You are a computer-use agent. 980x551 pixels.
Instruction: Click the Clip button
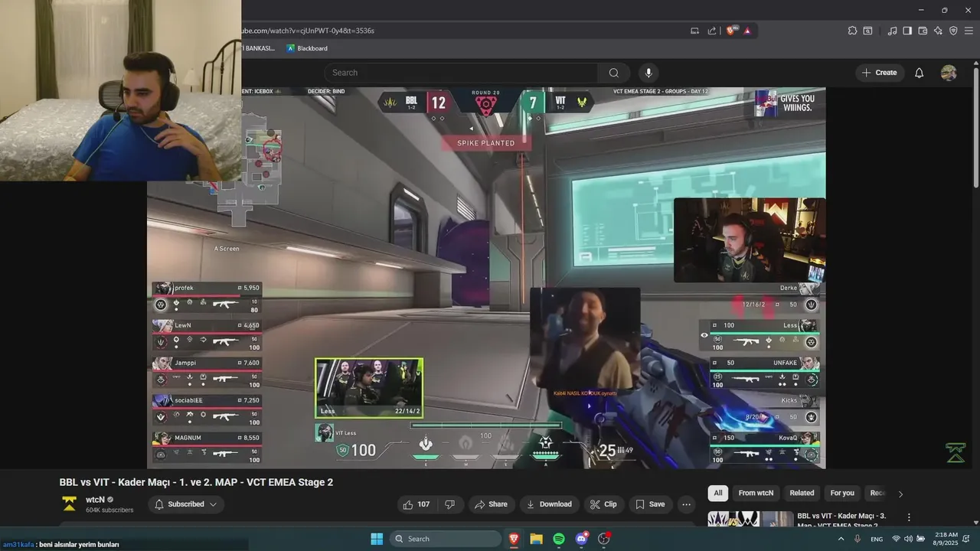click(x=604, y=504)
